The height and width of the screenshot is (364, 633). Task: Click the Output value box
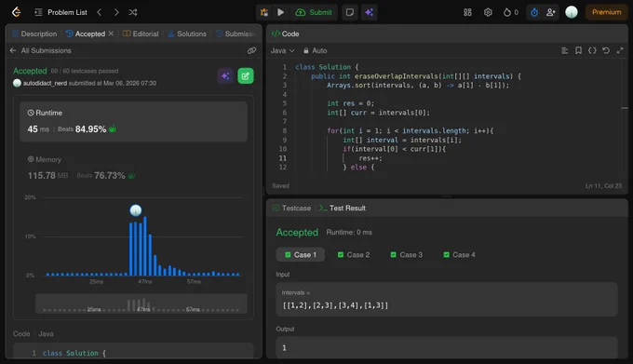(447, 347)
